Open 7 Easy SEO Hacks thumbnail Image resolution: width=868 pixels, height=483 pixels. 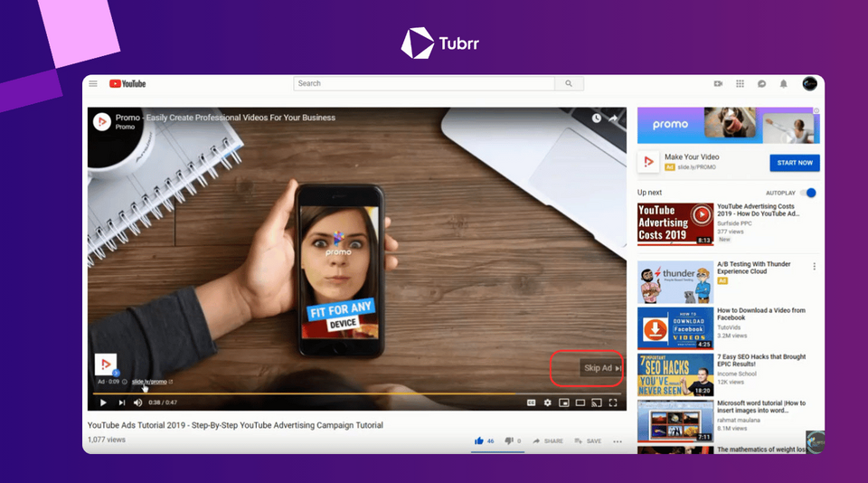(675, 375)
